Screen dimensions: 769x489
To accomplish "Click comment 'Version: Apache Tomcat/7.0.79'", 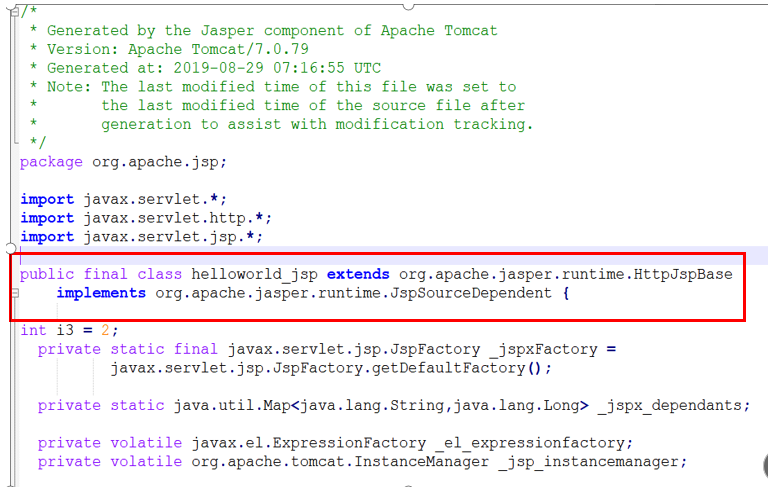I will tap(178, 49).
